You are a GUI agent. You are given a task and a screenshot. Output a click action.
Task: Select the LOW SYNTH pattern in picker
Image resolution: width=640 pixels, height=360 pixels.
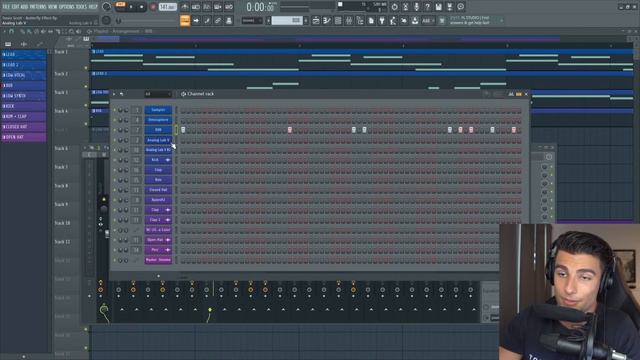click(x=24, y=96)
